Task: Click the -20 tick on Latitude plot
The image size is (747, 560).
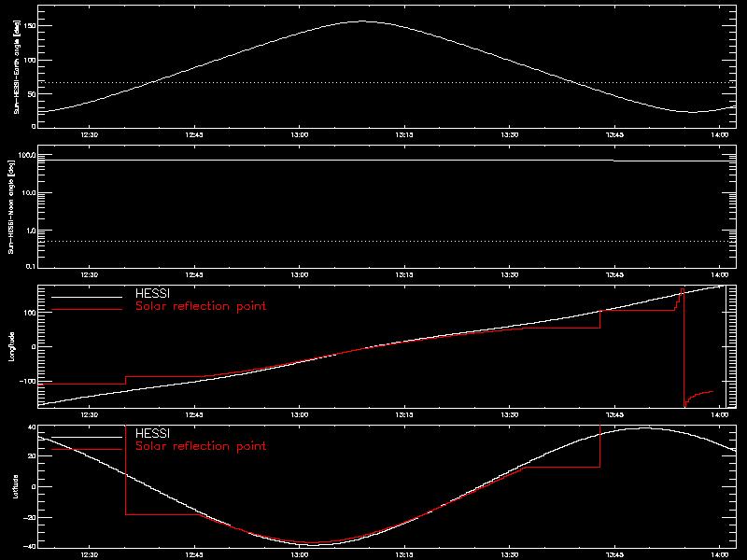Action: tap(30, 517)
